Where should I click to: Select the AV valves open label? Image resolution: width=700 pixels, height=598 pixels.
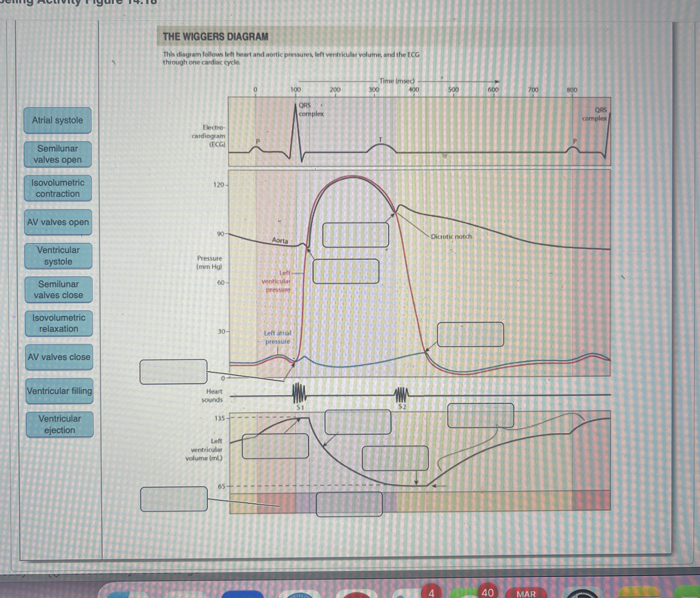(x=58, y=222)
